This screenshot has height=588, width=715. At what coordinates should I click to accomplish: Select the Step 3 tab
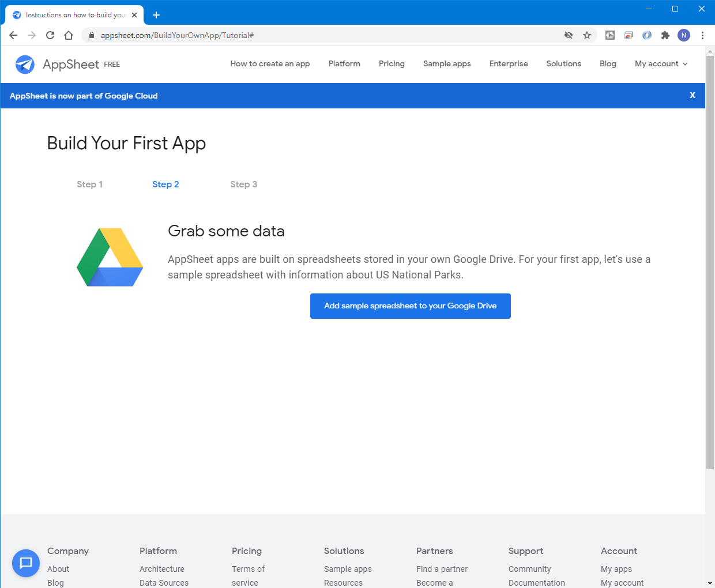coord(243,184)
